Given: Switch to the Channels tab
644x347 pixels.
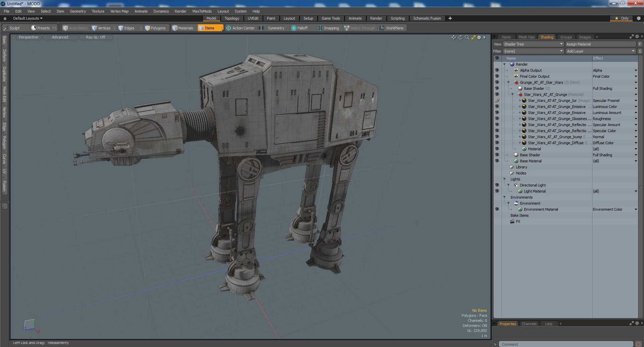Looking at the screenshot, I should click(529, 324).
